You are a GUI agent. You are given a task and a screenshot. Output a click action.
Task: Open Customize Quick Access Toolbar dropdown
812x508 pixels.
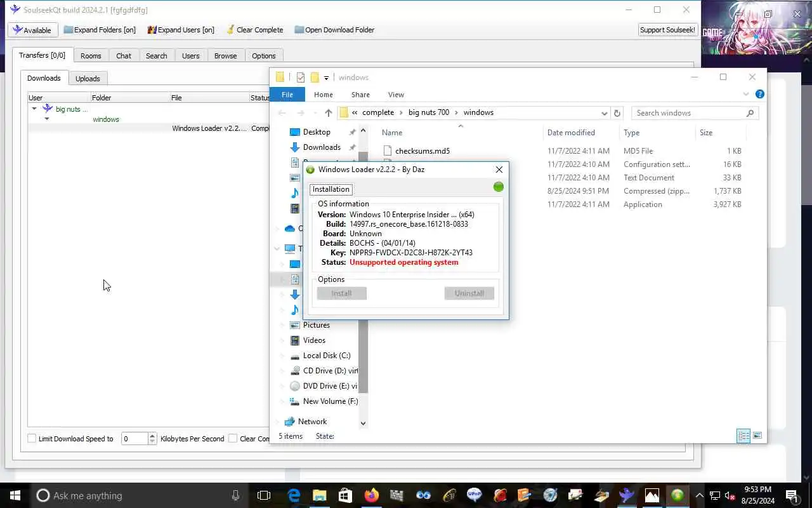click(x=326, y=78)
